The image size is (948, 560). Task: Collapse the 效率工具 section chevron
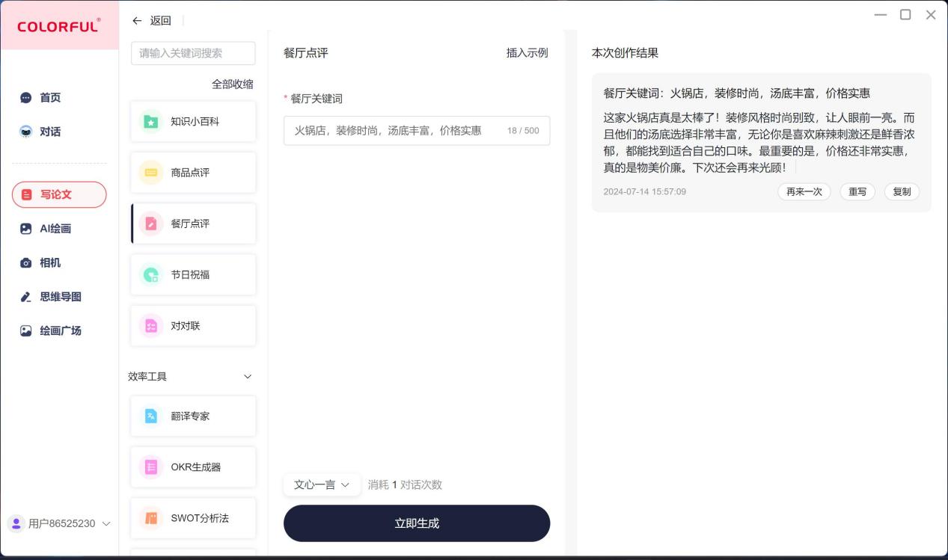pos(248,377)
